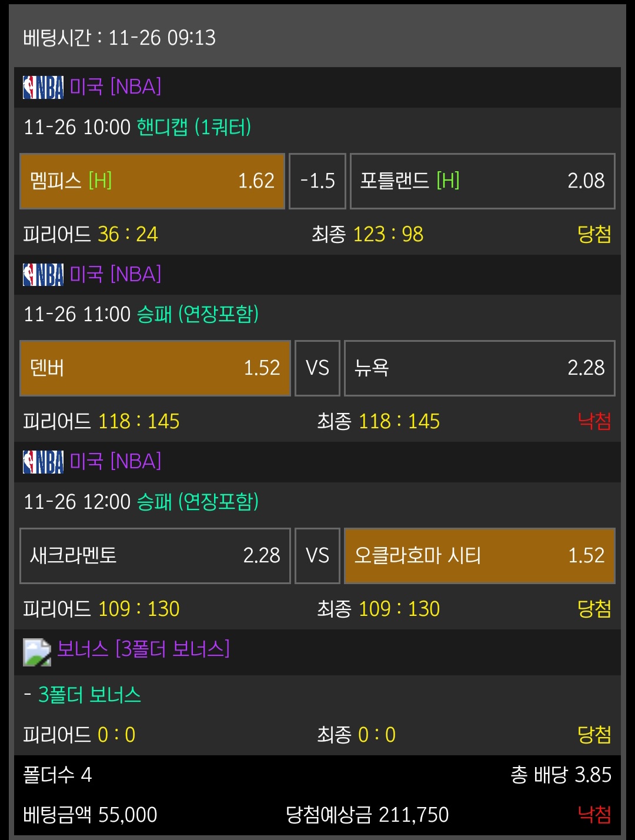Select the 오클라호마 시티 1.52 odds box
This screenshot has width=635, height=840.
pyautogui.click(x=479, y=556)
